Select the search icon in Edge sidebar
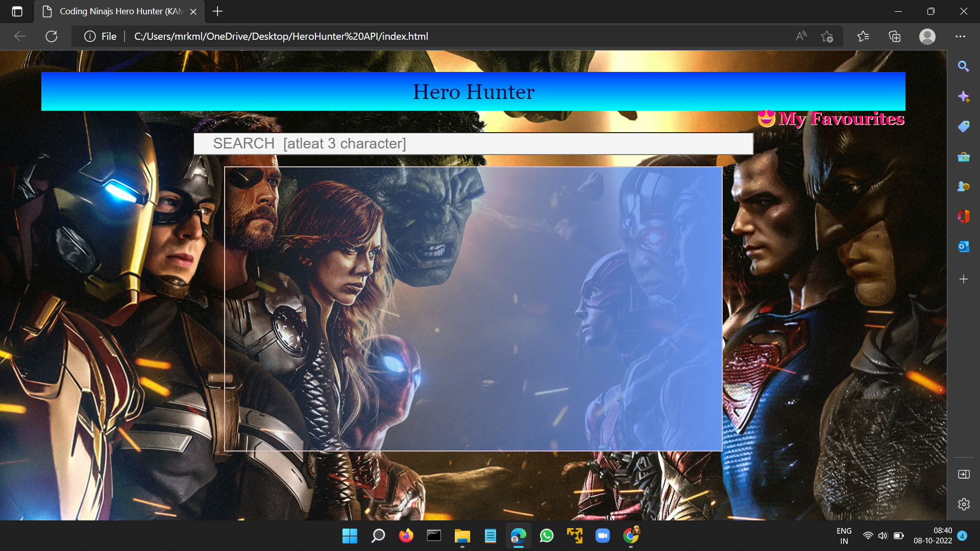 pos(964,66)
